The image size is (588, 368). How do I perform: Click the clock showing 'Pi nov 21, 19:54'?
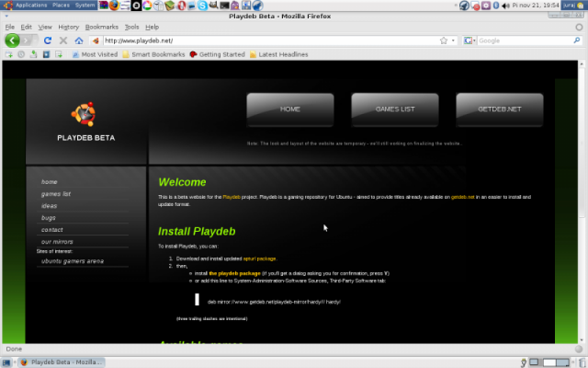point(536,6)
